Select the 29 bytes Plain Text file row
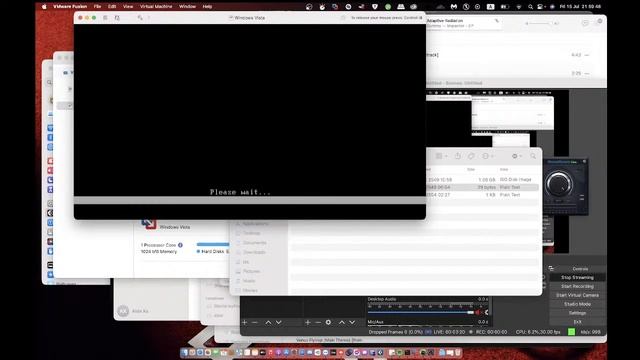 [482, 187]
